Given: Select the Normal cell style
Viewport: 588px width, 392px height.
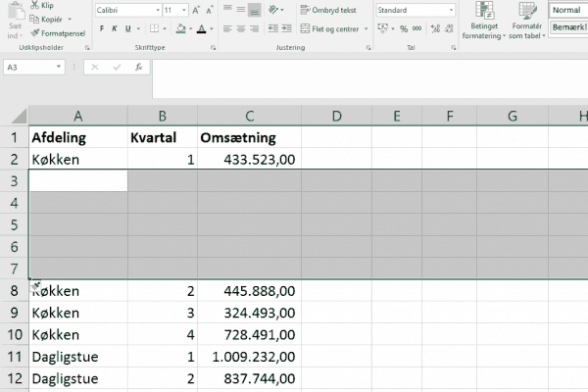Looking at the screenshot, I should pyautogui.click(x=567, y=10).
